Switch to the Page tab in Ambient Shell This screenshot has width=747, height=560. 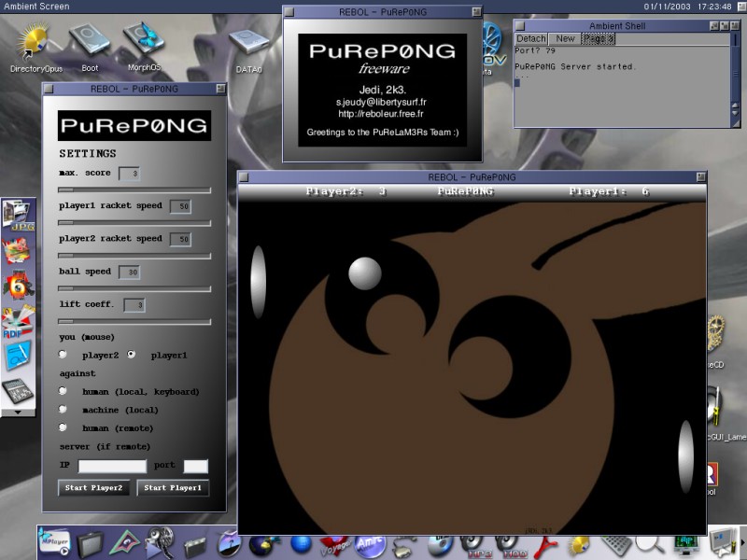599,38
